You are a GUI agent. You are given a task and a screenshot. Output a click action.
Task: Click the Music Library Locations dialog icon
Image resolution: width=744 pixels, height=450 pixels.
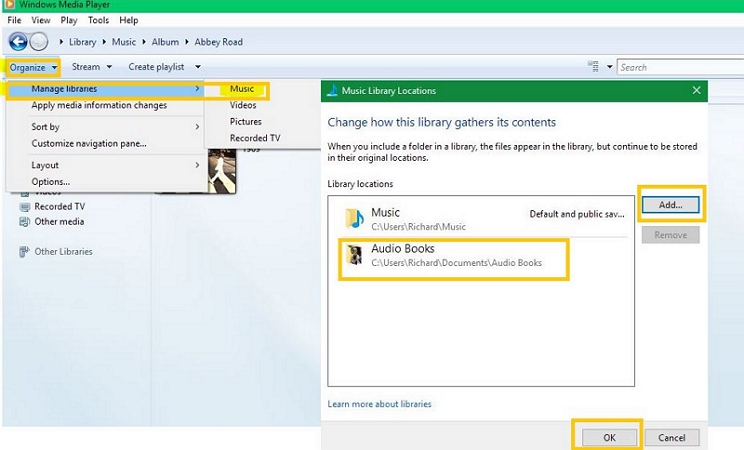[333, 90]
